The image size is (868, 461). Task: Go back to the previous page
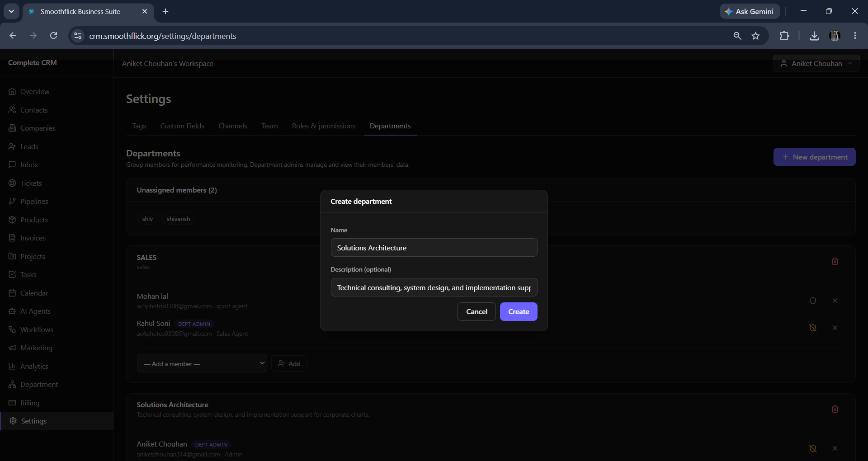pos(13,36)
